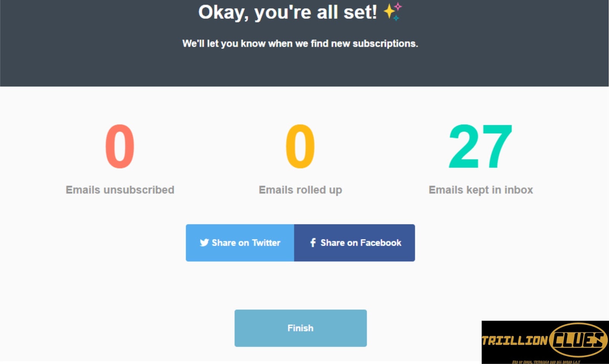Click the Trillion Clues logo watermark
This screenshot has width=609, height=364.
pos(544,340)
